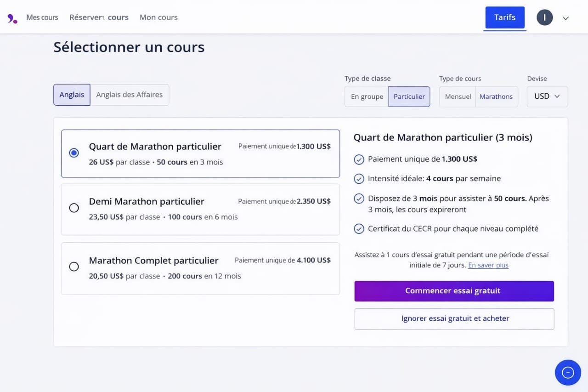Click the Tarifs button
The width and height of the screenshot is (588, 392).
[x=505, y=17]
